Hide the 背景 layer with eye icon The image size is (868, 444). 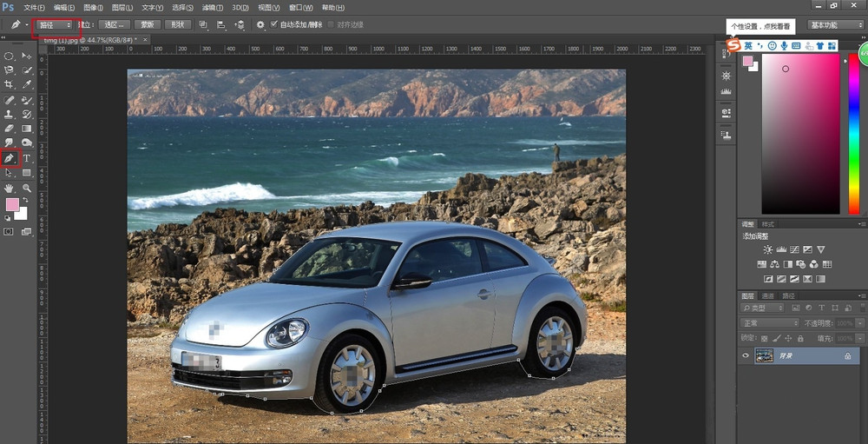coord(745,355)
